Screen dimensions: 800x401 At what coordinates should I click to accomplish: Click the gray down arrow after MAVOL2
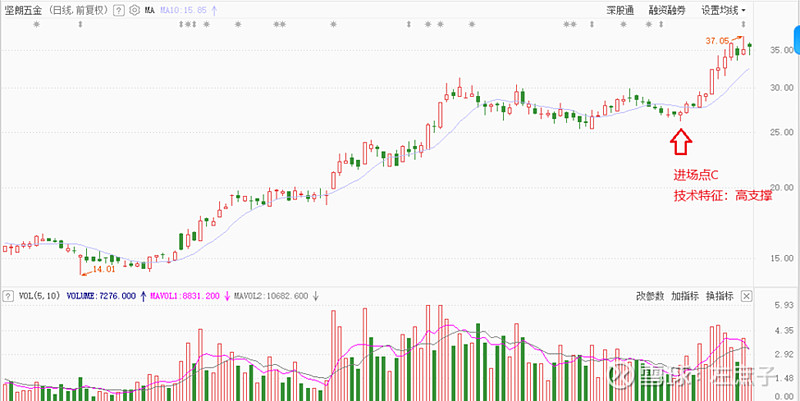point(316,295)
